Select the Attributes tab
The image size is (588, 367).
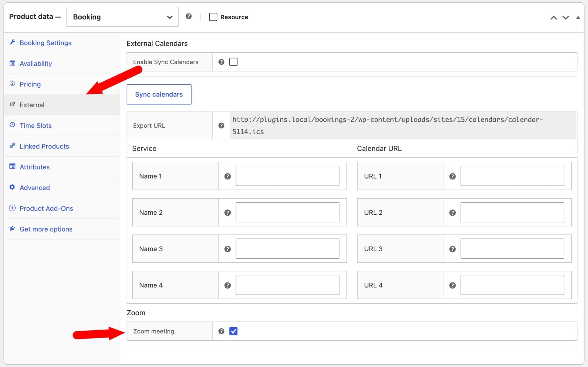62,167
